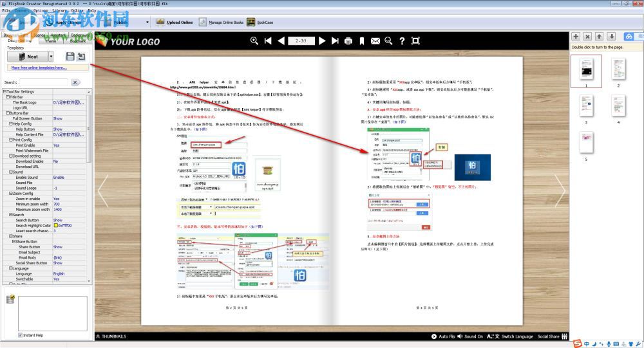Open the Options menu
This screenshot has width=644, height=348.
41,10
